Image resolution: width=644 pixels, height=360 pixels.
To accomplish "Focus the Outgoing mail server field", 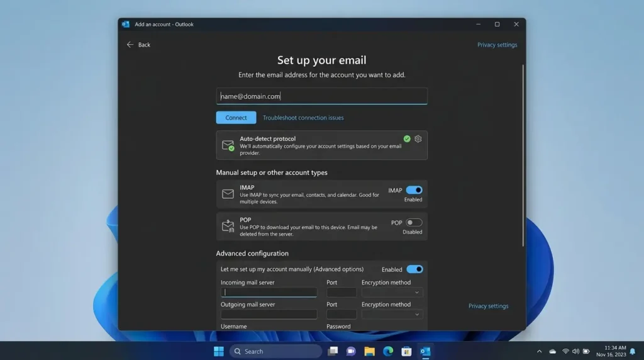I will point(269,315).
